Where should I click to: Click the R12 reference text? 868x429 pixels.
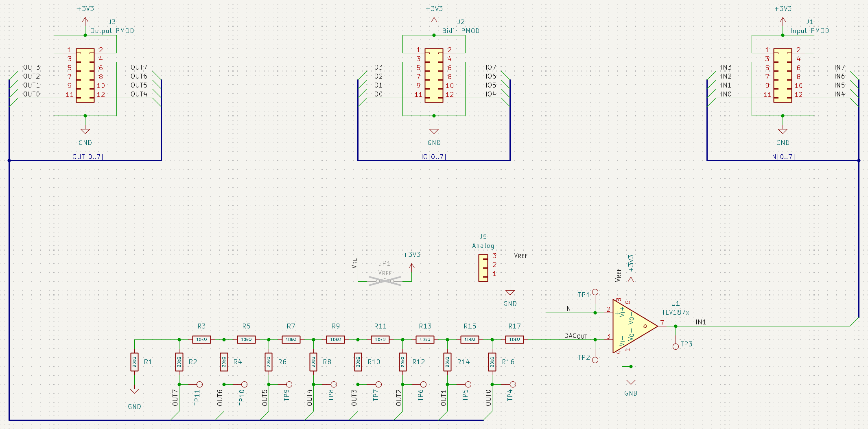pyautogui.click(x=418, y=362)
